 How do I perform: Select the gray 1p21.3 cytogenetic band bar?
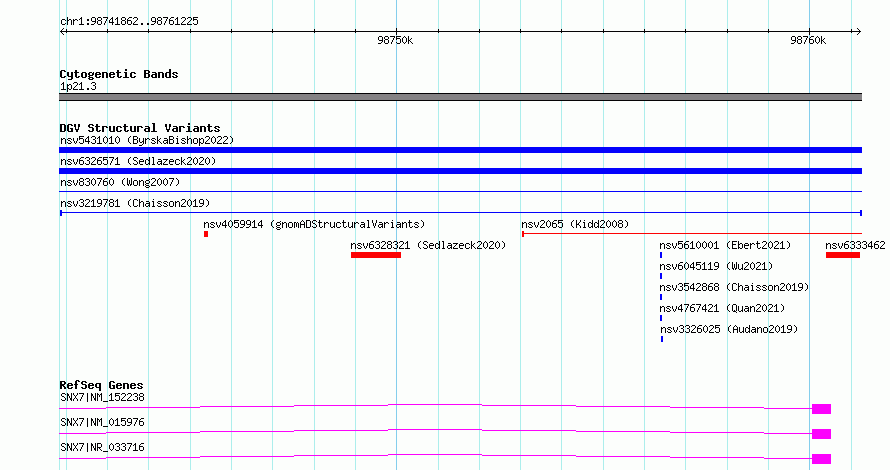click(x=460, y=97)
